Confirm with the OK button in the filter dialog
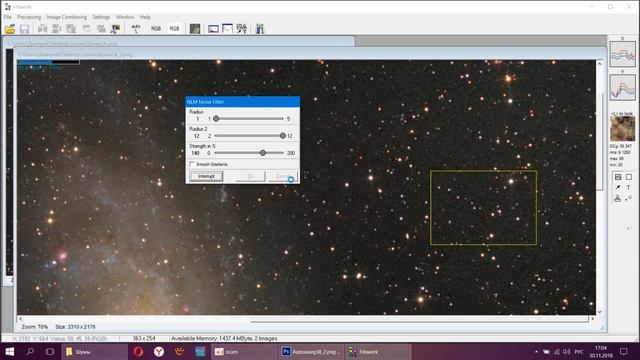This screenshot has height=360, width=640. pyautogui.click(x=250, y=176)
